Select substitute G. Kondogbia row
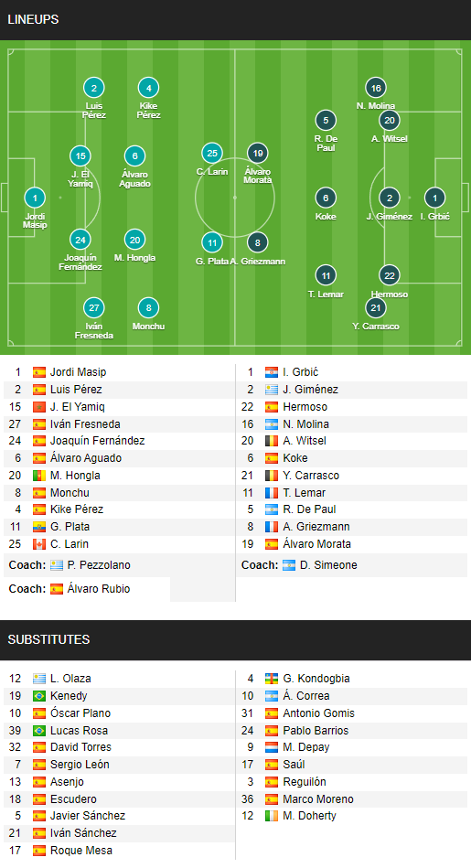The width and height of the screenshot is (471, 868). click(x=351, y=679)
